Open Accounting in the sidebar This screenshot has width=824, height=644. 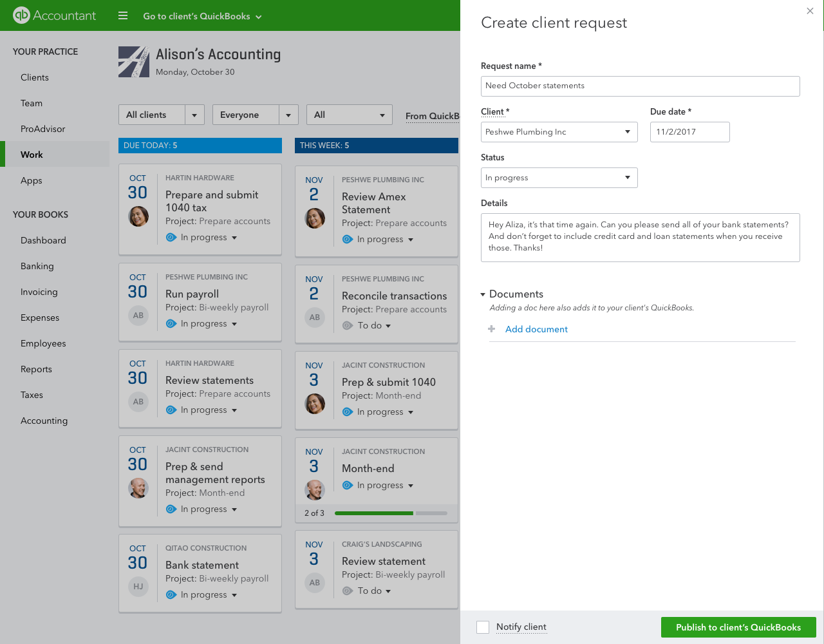point(44,421)
